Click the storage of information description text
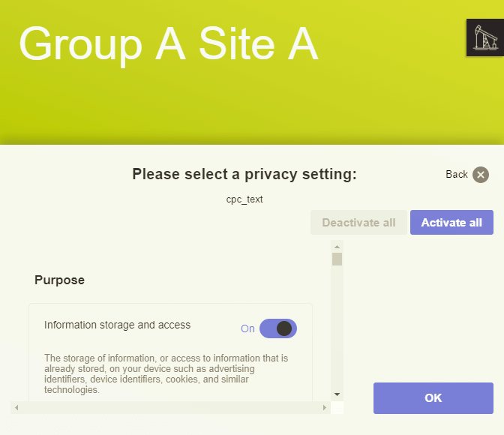 (166, 373)
